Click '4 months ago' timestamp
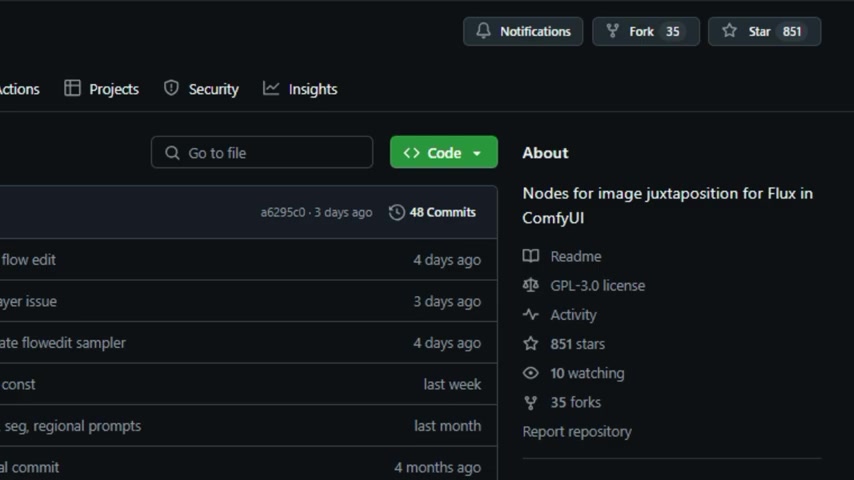This screenshot has width=854, height=480. pos(437,467)
